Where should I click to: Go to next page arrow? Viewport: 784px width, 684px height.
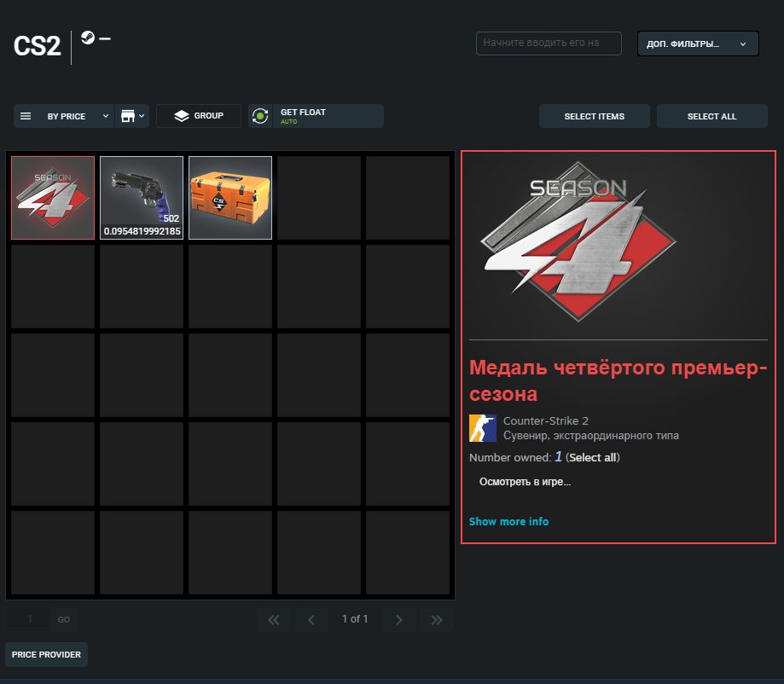tap(399, 620)
